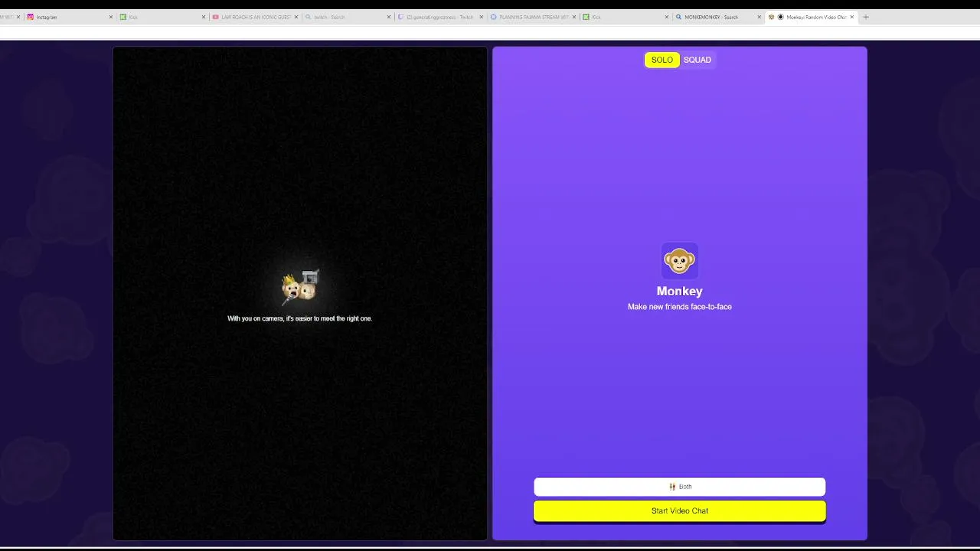Viewport: 980px width, 551px height.
Task: Close the Instagram tab
Action: (111, 17)
